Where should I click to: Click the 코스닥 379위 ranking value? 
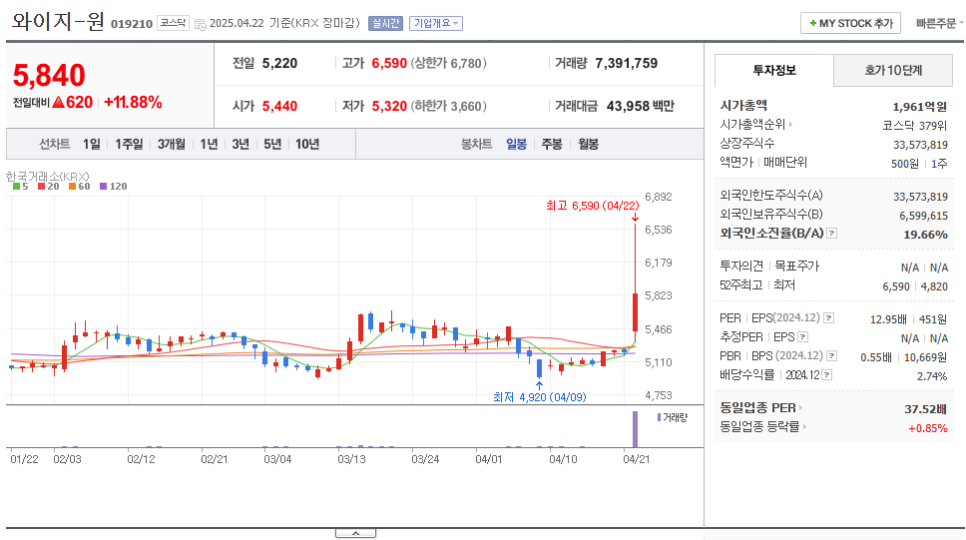coord(915,126)
